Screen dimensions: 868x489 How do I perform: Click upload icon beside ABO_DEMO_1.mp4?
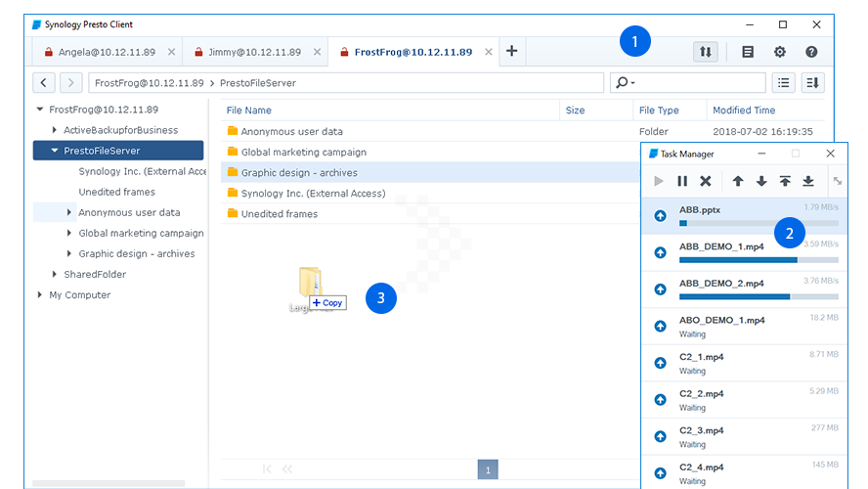660,327
